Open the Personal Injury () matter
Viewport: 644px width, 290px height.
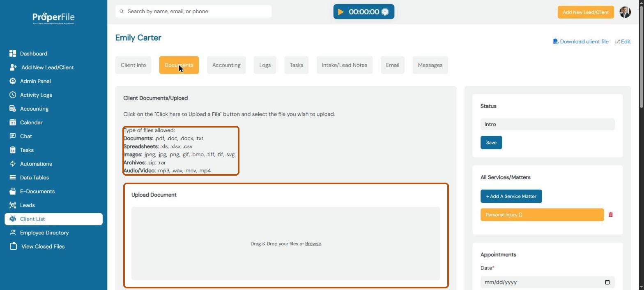pyautogui.click(x=542, y=215)
